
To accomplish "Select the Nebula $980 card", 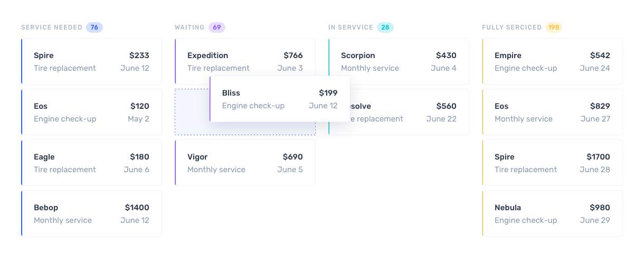I will pyautogui.click(x=552, y=213).
